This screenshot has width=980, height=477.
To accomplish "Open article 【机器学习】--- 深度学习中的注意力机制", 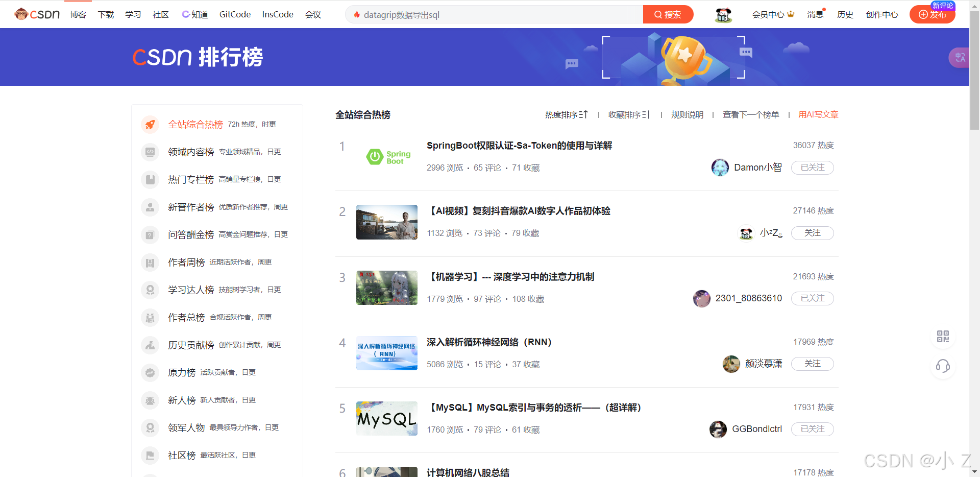I will click(x=510, y=277).
